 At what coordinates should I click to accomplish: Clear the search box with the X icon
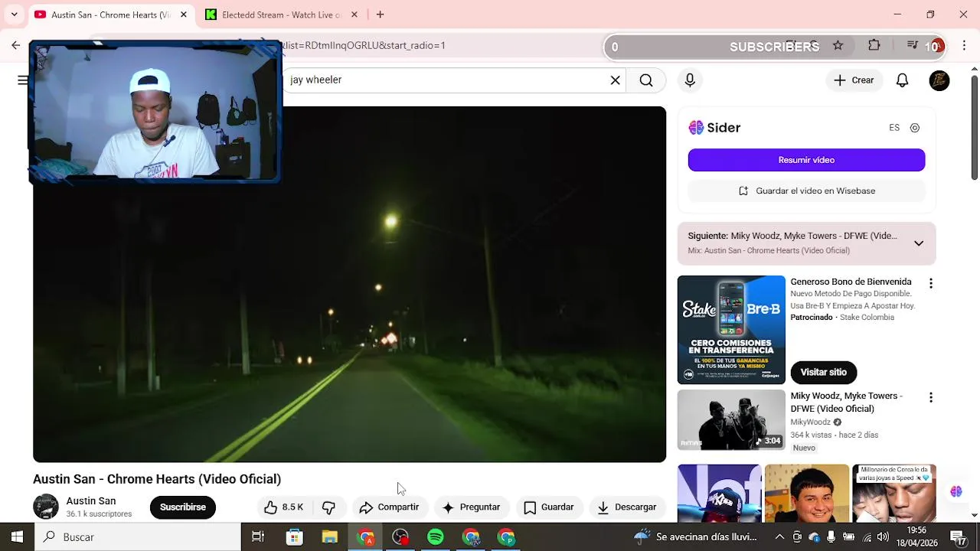click(x=615, y=80)
